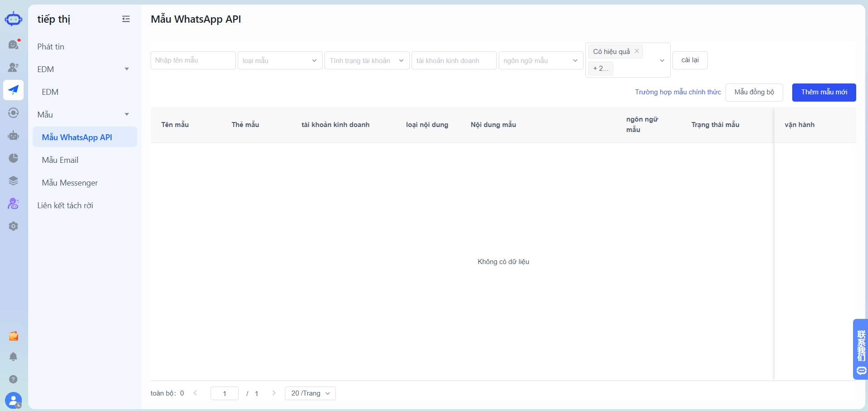Collapse the sidebar using the menu fold icon
Screen dimensions: 868x411
(x=126, y=19)
